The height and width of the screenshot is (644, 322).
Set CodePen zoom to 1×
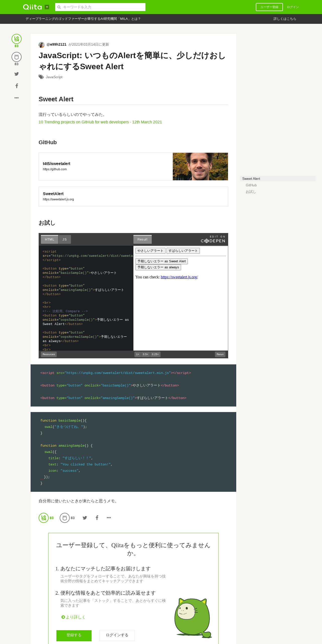(138, 354)
